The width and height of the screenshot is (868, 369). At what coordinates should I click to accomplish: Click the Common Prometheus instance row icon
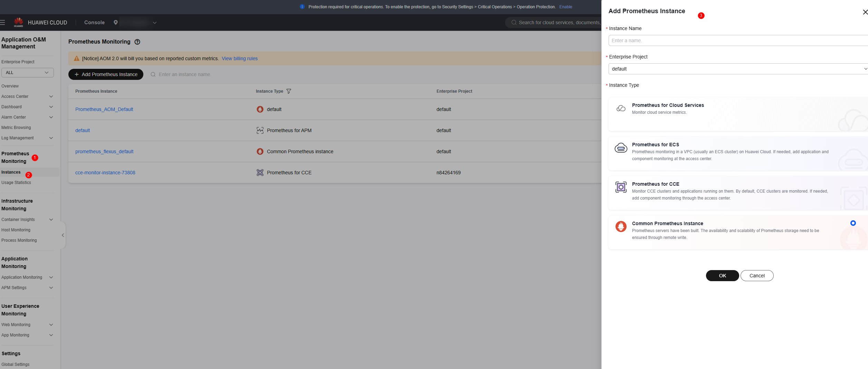(260, 151)
